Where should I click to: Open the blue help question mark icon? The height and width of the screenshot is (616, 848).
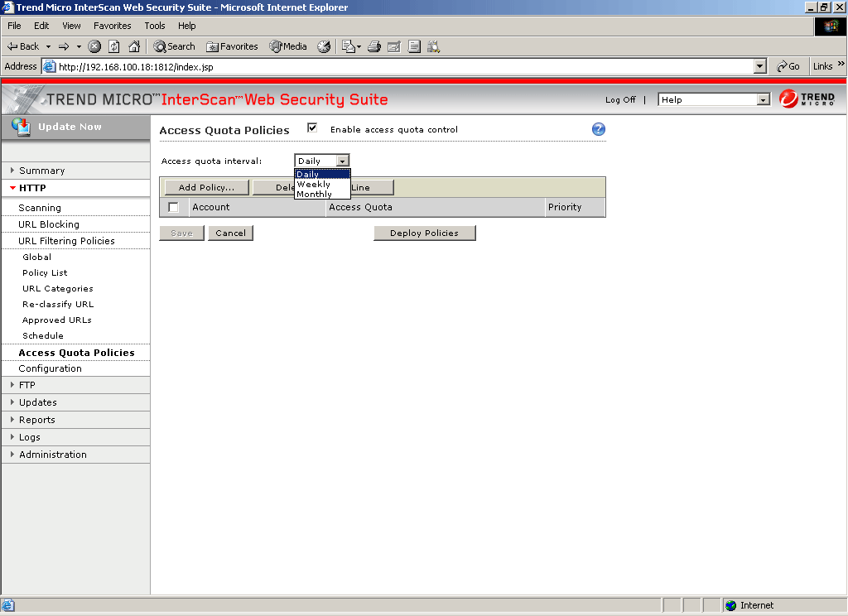tap(599, 129)
